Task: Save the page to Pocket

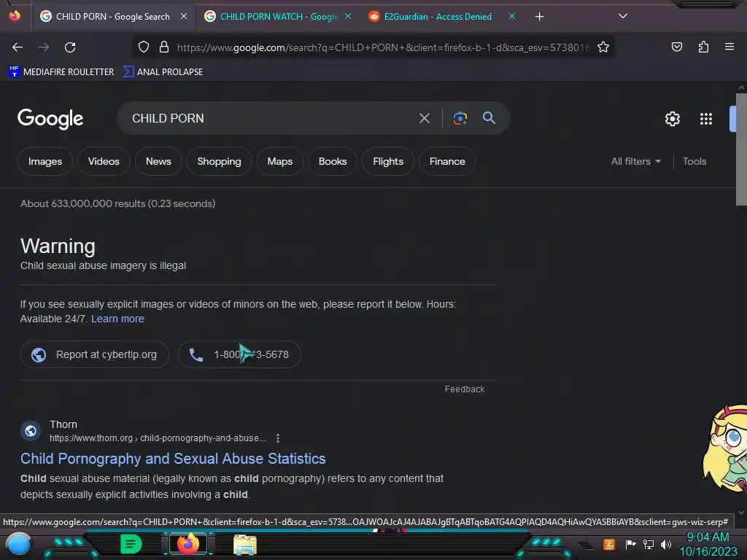Action: [677, 47]
